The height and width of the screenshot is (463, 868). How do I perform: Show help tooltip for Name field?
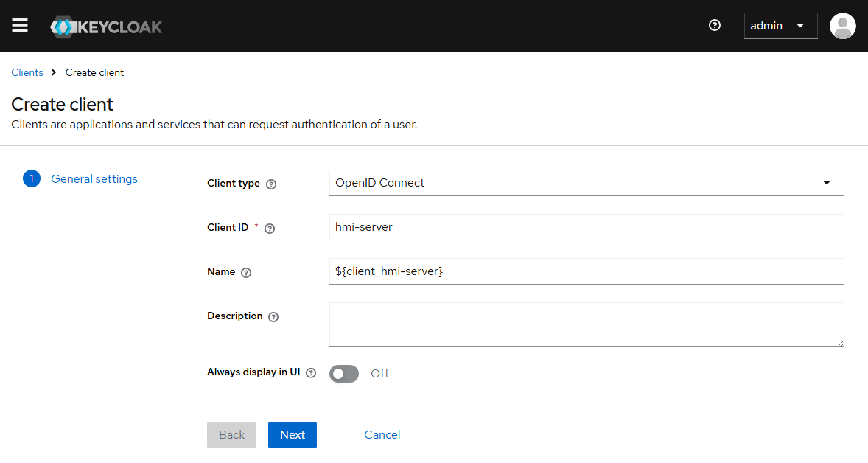(246, 273)
